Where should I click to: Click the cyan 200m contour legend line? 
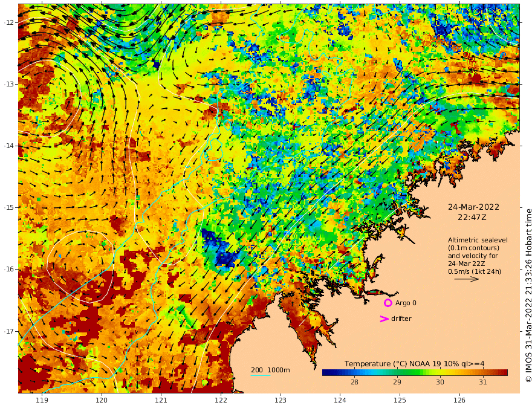click(x=260, y=375)
